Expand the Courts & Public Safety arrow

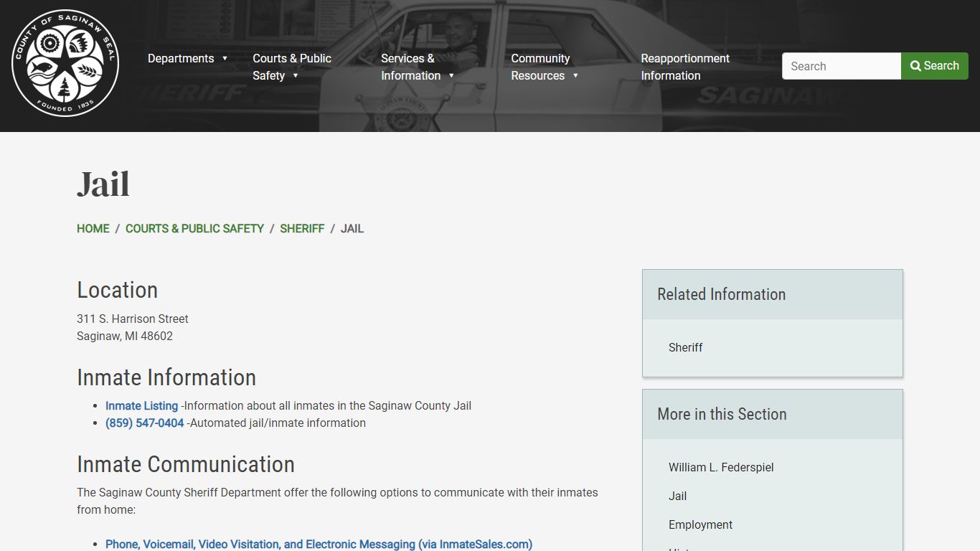pyautogui.click(x=295, y=75)
